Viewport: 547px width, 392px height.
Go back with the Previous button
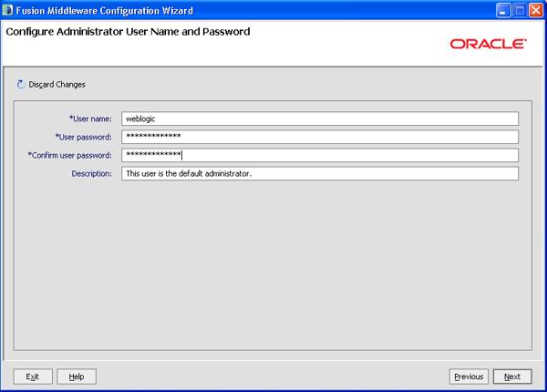pyautogui.click(x=469, y=377)
